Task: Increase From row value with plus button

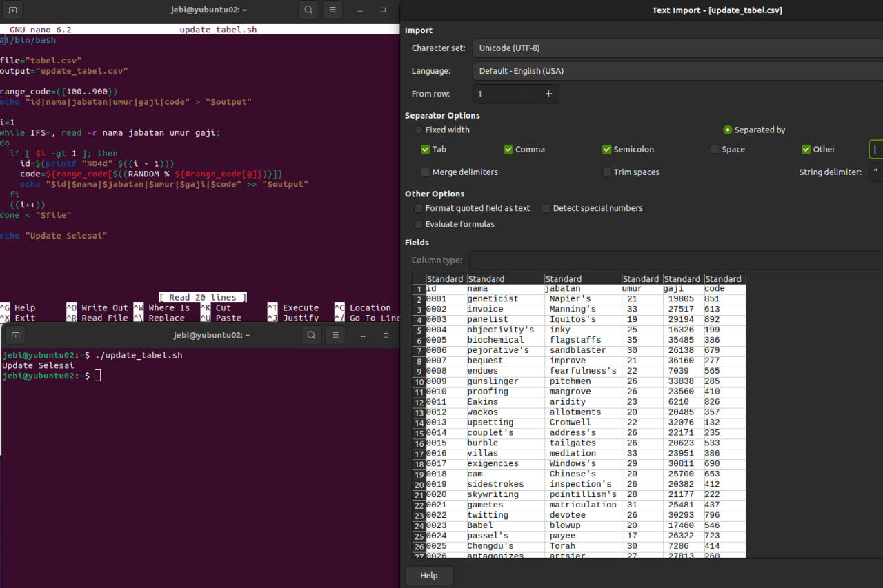Action: [548, 94]
